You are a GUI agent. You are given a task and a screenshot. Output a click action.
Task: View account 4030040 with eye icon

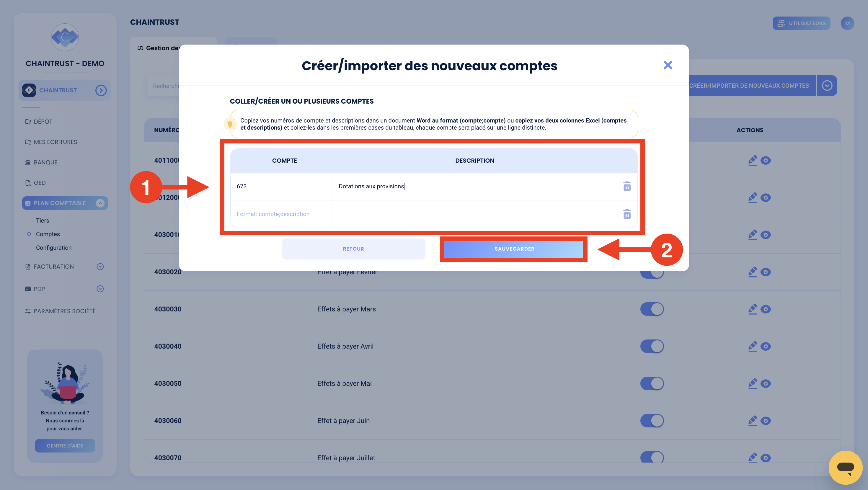(x=766, y=347)
